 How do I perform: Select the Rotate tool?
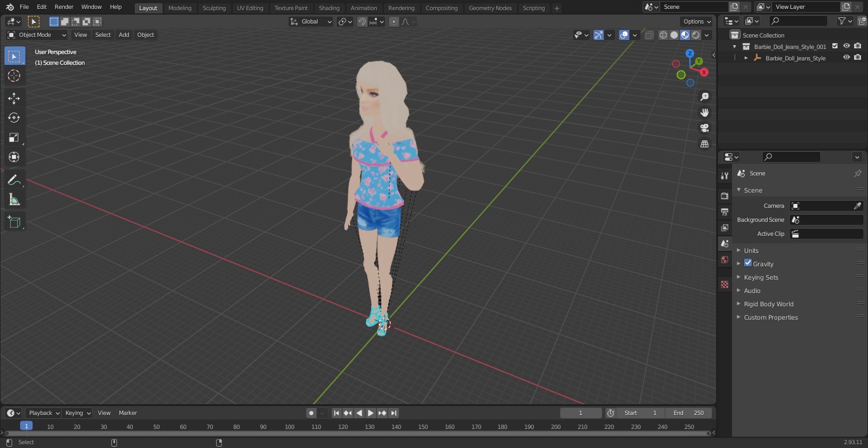[x=14, y=118]
